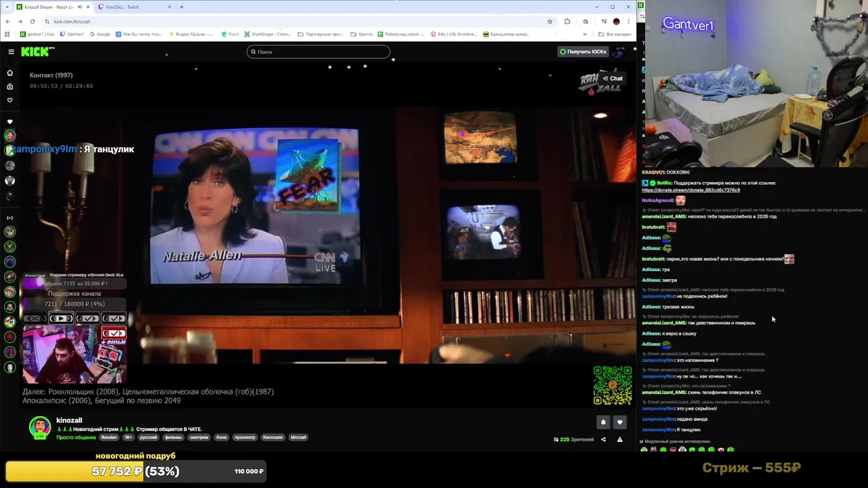The image size is (868, 488).
Task: Select the смотрим tag
Action: pyautogui.click(x=199, y=437)
